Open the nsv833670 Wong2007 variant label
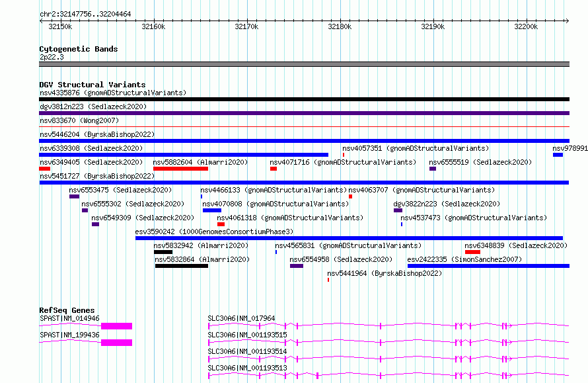Image resolution: width=588 pixels, height=383 pixels. [x=79, y=120]
